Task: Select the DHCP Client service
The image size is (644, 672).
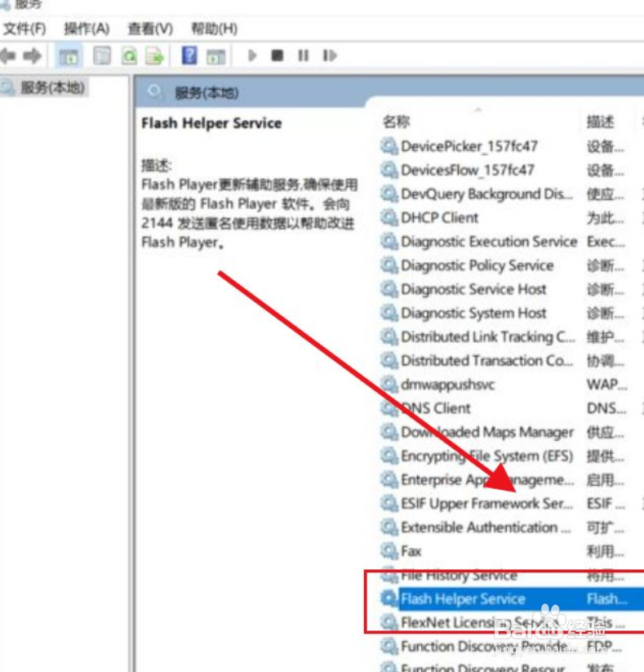Action: (440, 218)
